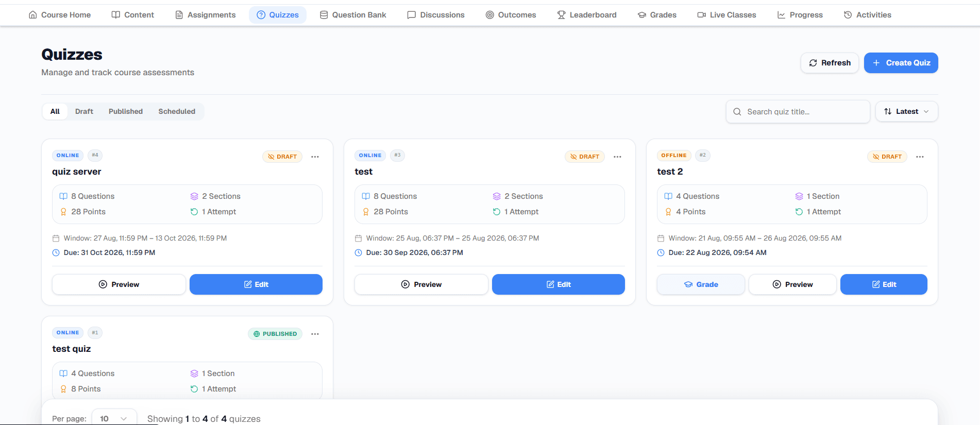Click the clock icon beside Due: 30 Sep 2026
Viewport: 980px width, 425px height.
[x=359, y=252]
